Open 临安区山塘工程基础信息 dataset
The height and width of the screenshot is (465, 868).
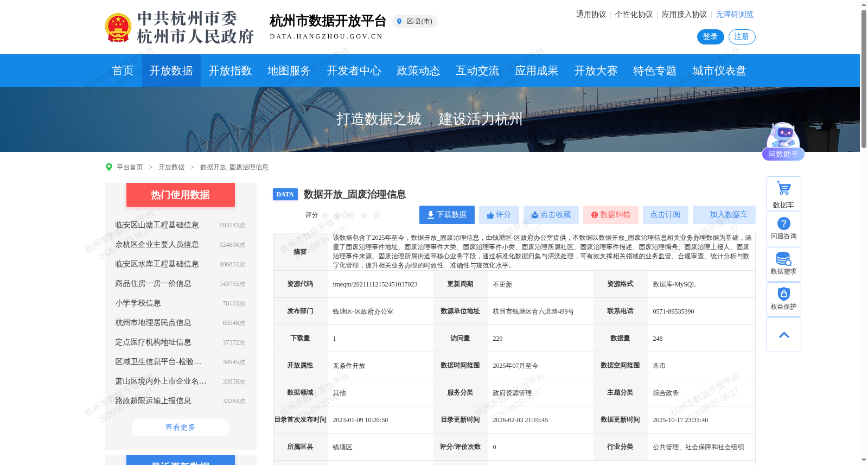157,225
